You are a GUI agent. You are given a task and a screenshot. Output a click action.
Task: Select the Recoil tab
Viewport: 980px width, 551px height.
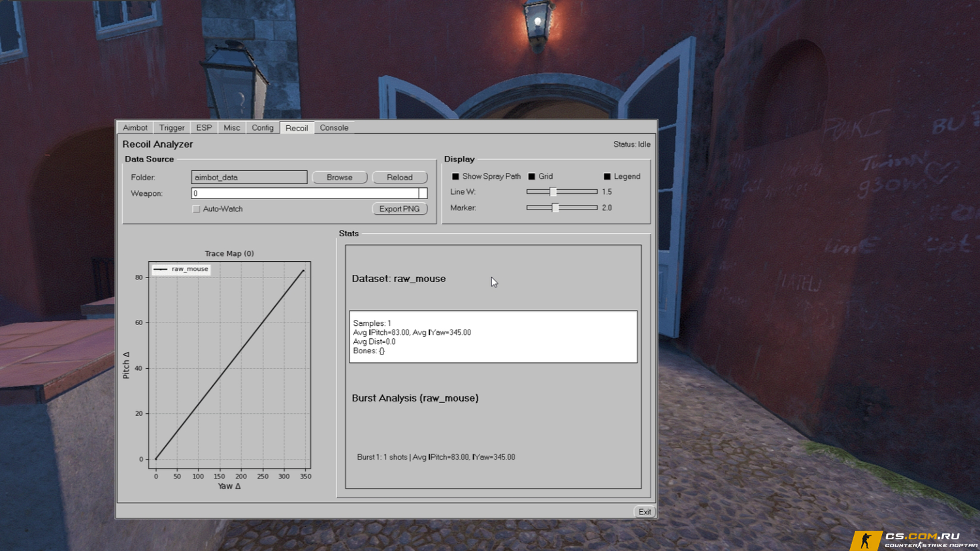pyautogui.click(x=297, y=129)
